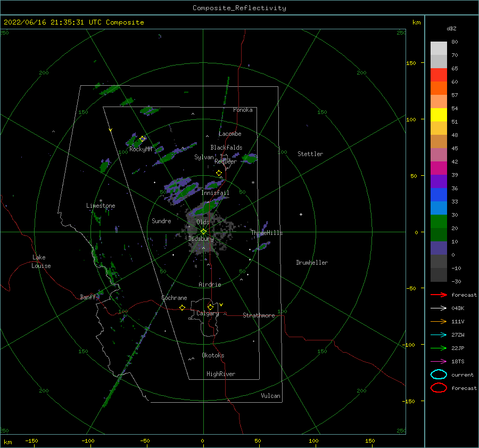Click the ThreeHills city label
This screenshot has width=479, height=448.
267,233
